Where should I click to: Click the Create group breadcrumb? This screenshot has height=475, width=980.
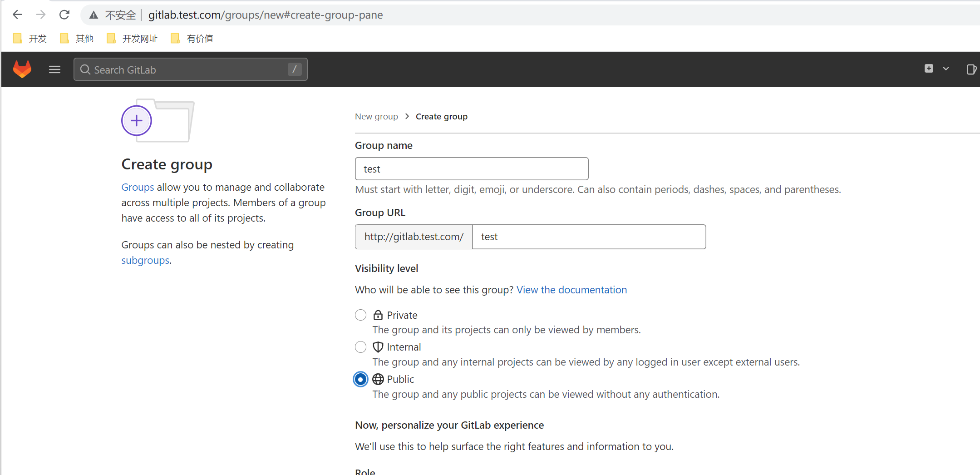pos(442,117)
